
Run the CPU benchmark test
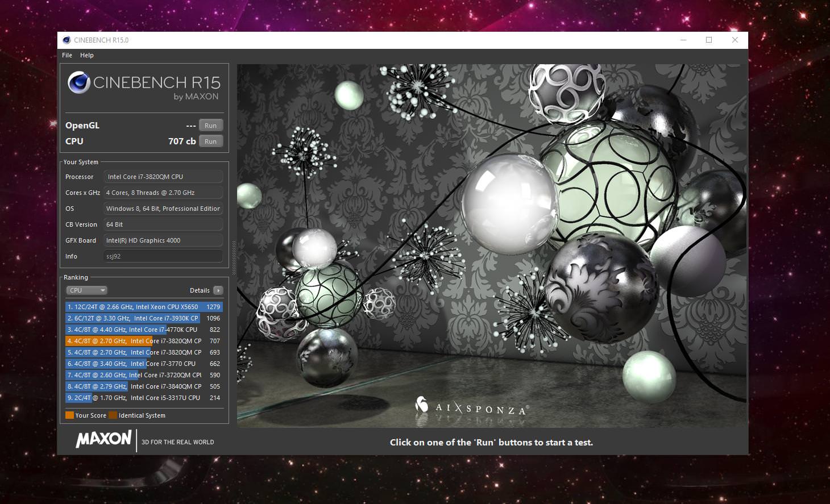tap(211, 141)
